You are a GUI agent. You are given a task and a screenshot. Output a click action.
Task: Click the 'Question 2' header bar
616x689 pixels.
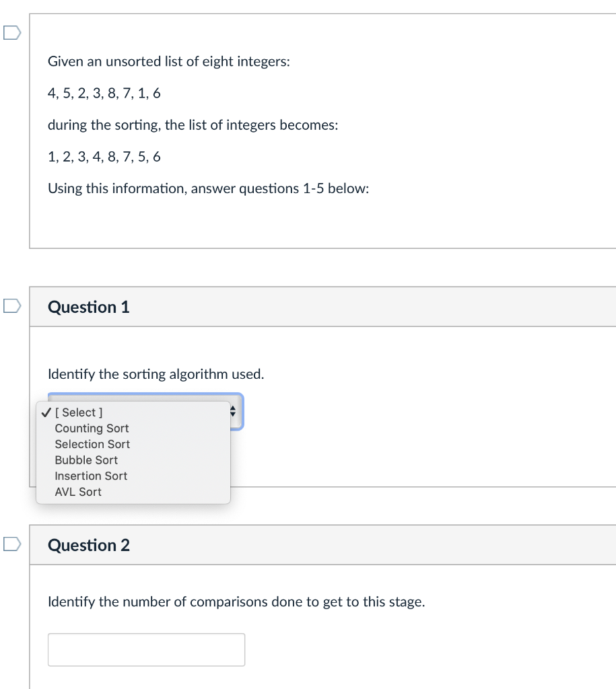click(88, 545)
